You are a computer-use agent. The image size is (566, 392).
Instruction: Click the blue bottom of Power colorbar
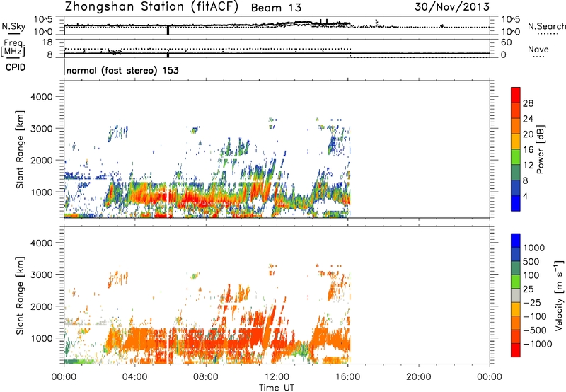coord(516,203)
